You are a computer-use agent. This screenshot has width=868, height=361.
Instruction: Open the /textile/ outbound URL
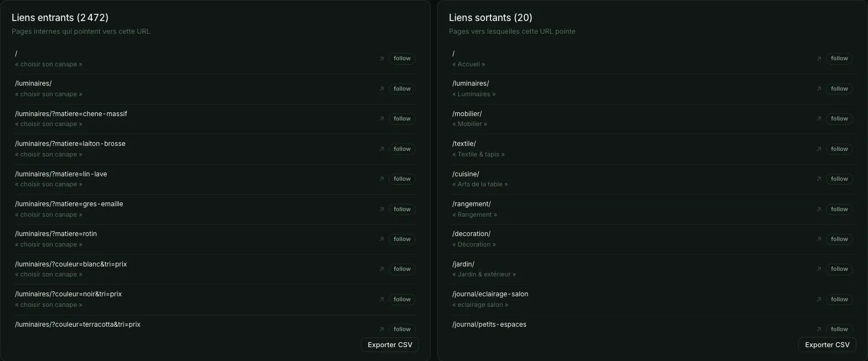(x=464, y=144)
